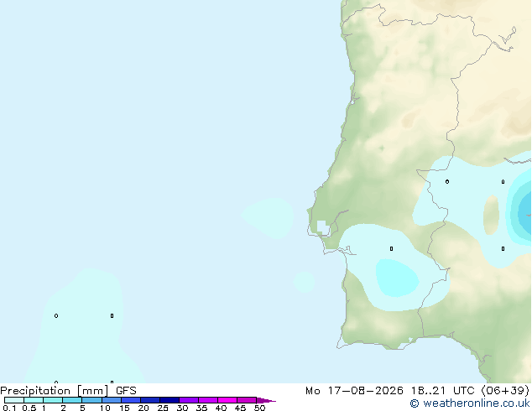This screenshot has height=411, width=532.
Task: Click the '40' legend scale value
Action: (221, 408)
